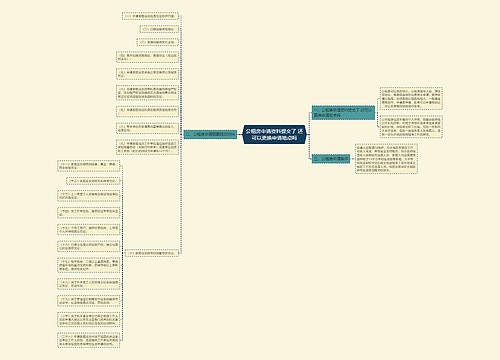500x360 pixels.
Task: Click the leaf node marked (三)
Action: coord(158,42)
